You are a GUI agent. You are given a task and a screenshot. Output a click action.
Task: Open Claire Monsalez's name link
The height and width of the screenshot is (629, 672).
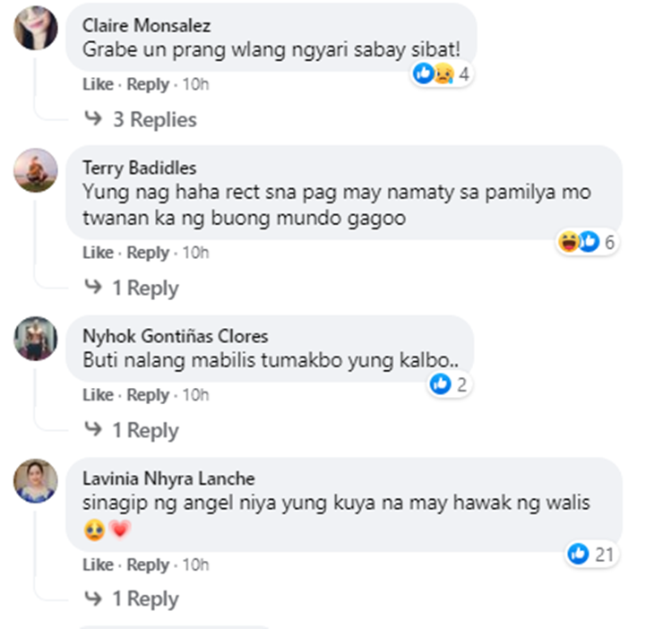pos(147,25)
